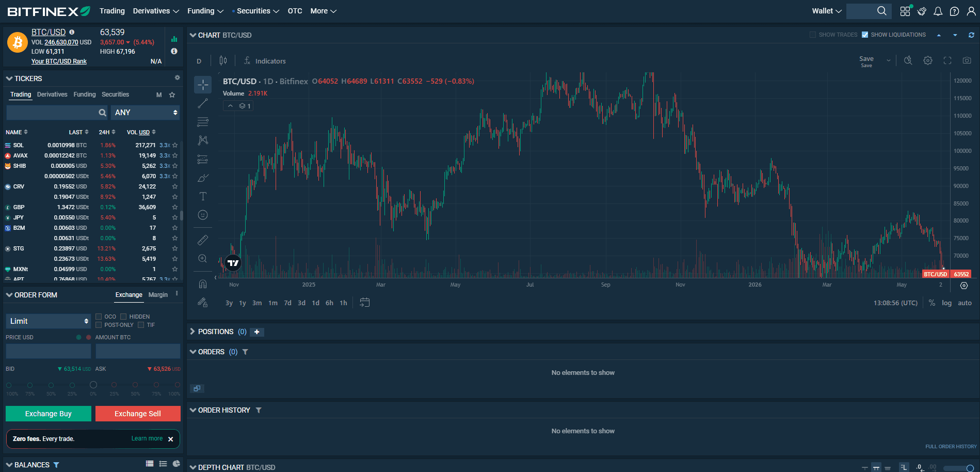
Task: Expand the Funding menu
Action: click(x=205, y=11)
